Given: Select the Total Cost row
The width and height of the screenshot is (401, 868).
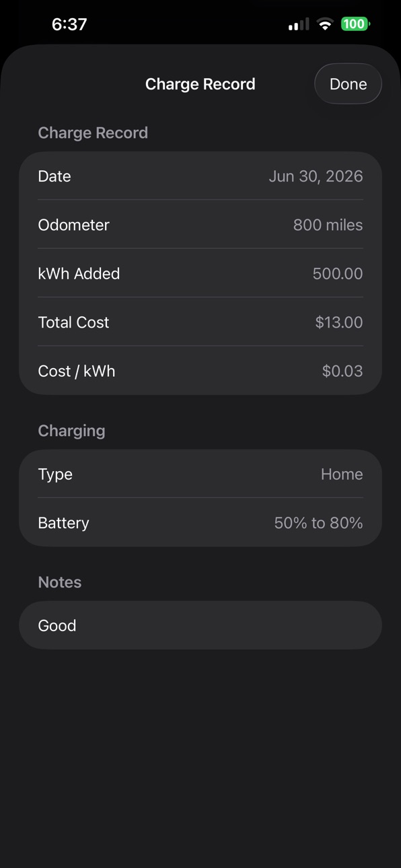Looking at the screenshot, I should (200, 322).
